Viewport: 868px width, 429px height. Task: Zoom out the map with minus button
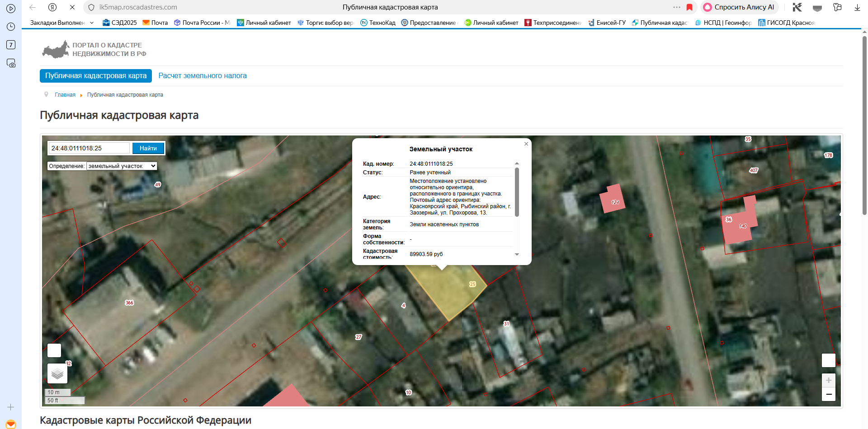tap(828, 394)
